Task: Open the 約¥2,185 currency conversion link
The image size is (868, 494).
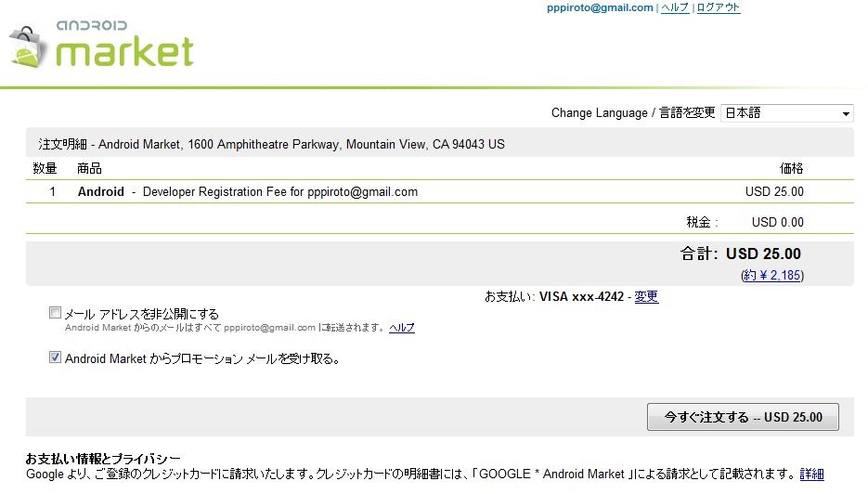Action: point(772,276)
